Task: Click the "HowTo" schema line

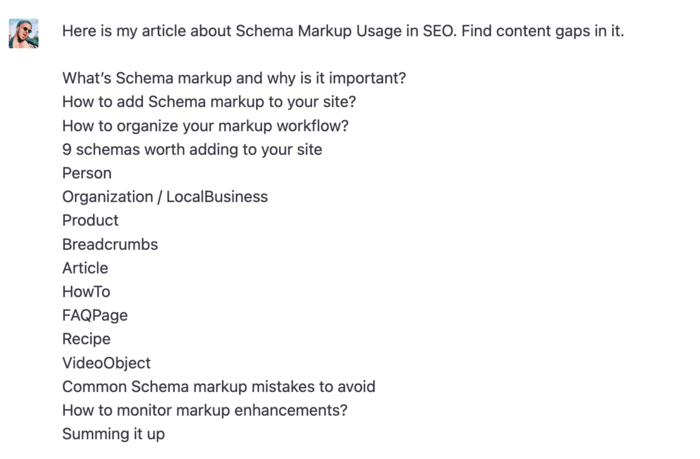Action: (86, 292)
